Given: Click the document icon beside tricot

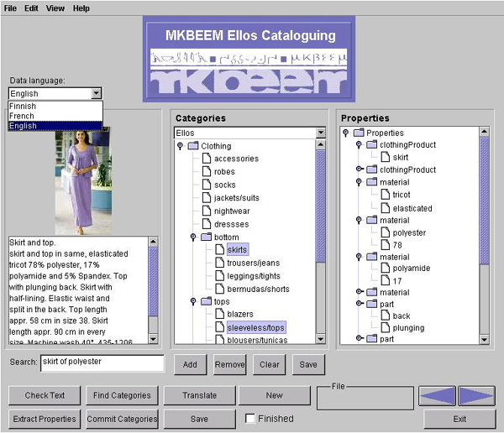Looking at the screenshot, I should pyautogui.click(x=386, y=195).
